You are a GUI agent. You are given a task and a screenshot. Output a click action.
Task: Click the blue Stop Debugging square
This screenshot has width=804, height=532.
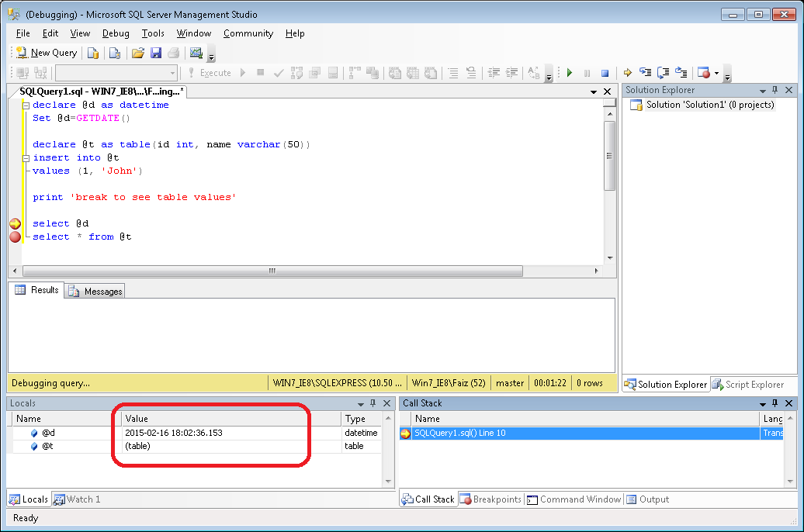605,73
